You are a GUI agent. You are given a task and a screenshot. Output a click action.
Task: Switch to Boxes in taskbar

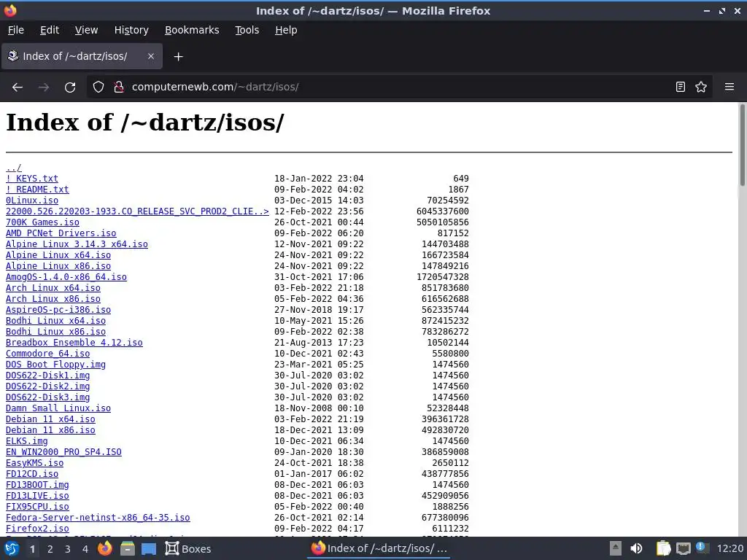(x=188, y=548)
